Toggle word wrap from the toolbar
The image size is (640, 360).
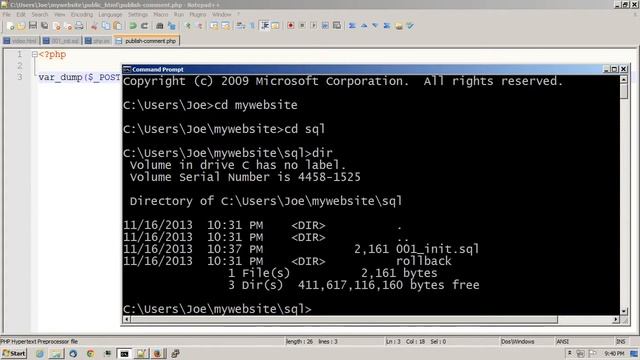[241, 26]
